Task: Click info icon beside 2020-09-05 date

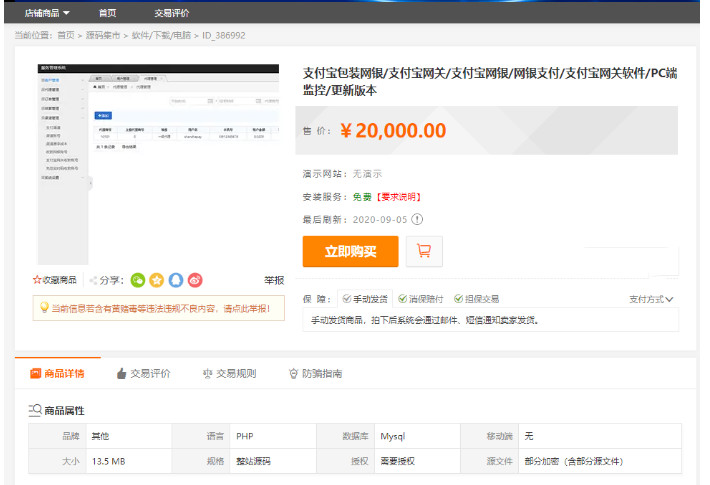Action: tap(417, 219)
